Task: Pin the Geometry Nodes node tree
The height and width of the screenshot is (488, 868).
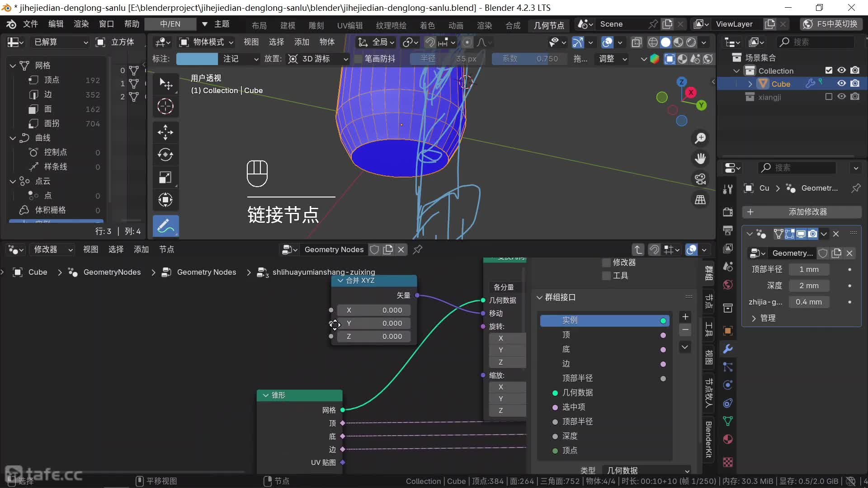Action: [418, 249]
